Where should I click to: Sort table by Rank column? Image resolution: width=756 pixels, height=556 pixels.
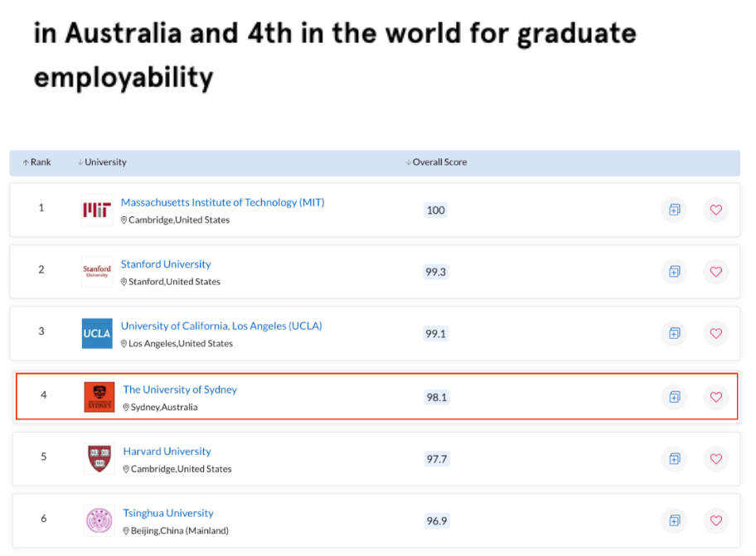[x=37, y=162]
